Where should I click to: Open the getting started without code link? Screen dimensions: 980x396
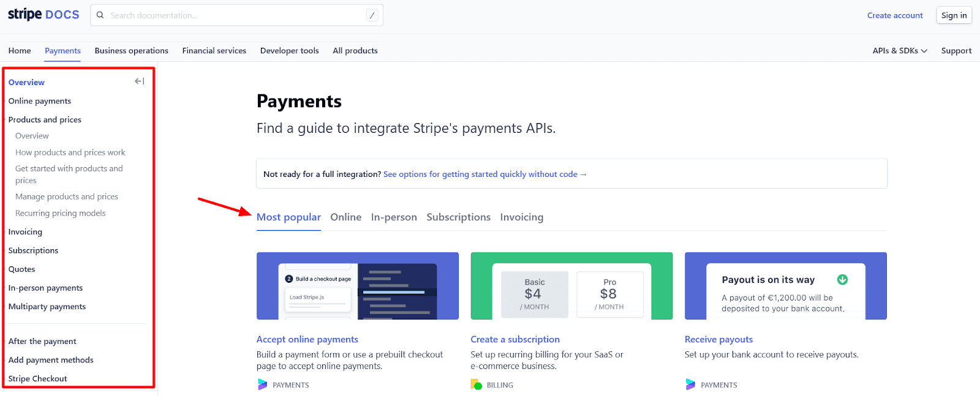484,174
